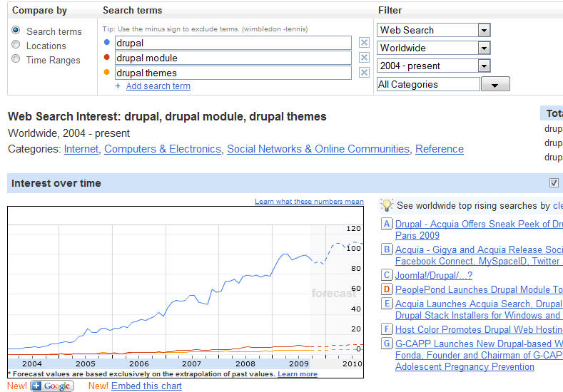Click the Embed this chart link

coord(146,386)
